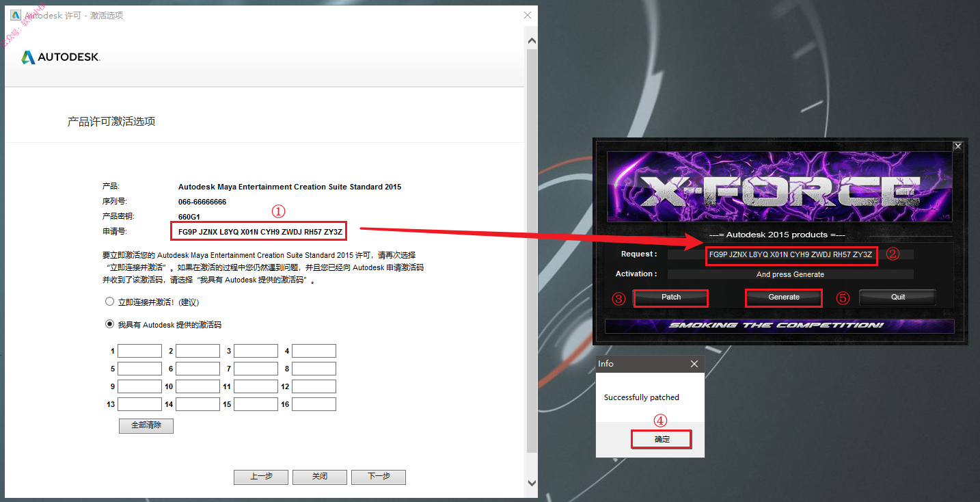
Task: Click the Autodesk logo in the header
Action: [x=61, y=57]
